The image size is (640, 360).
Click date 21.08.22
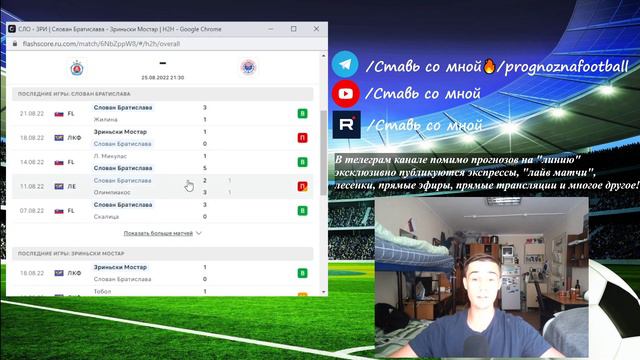point(32,113)
